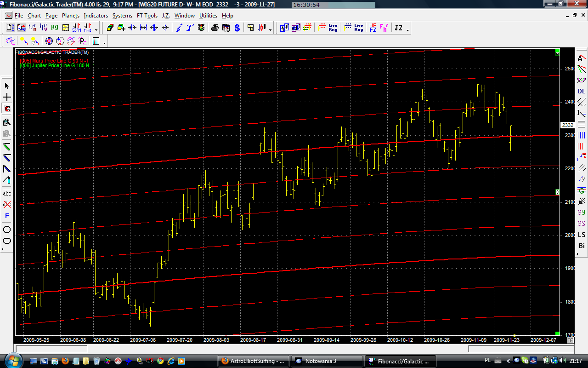Image resolution: width=588 pixels, height=368 pixels.
Task: Open the Planets menu
Action: 71,16
